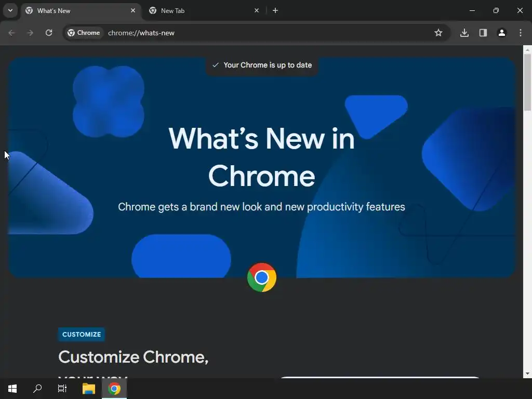
Task: Click the brand new look subtitle text
Action: [x=262, y=207]
